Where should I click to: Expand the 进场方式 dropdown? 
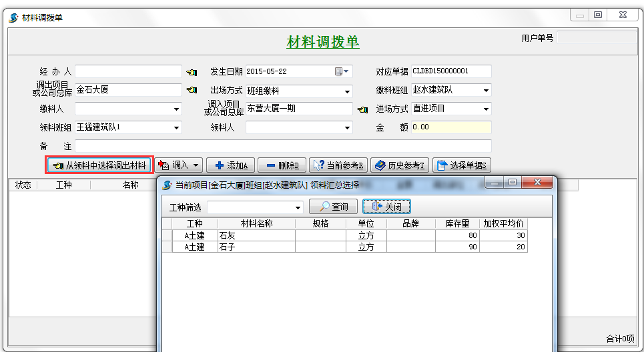coord(486,109)
